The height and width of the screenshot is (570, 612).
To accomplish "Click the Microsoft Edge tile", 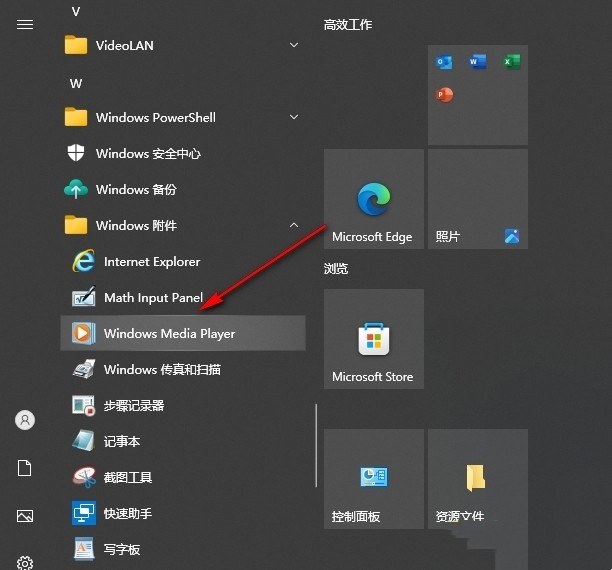I will point(373,199).
